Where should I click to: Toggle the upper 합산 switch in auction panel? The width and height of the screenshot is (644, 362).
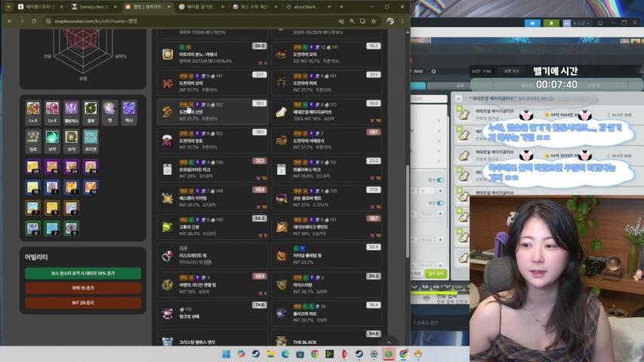coord(440,180)
